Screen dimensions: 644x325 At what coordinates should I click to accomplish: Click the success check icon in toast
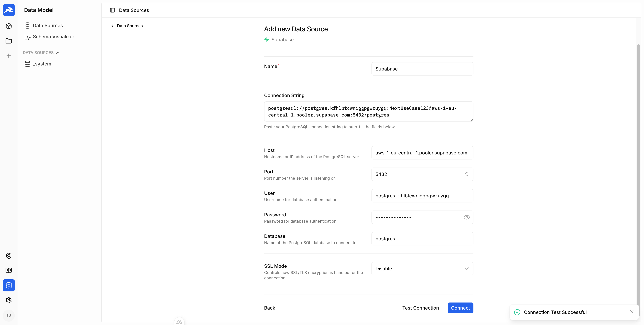517,312
